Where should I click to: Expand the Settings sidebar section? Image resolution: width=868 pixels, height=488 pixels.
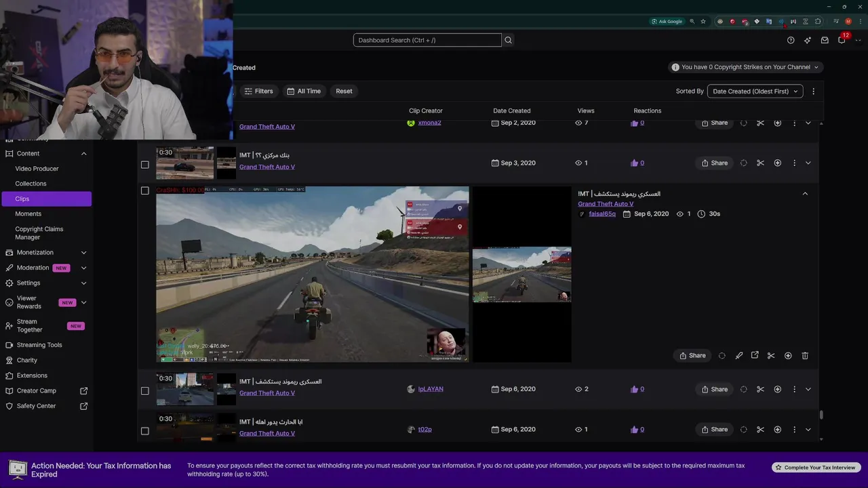(x=84, y=283)
